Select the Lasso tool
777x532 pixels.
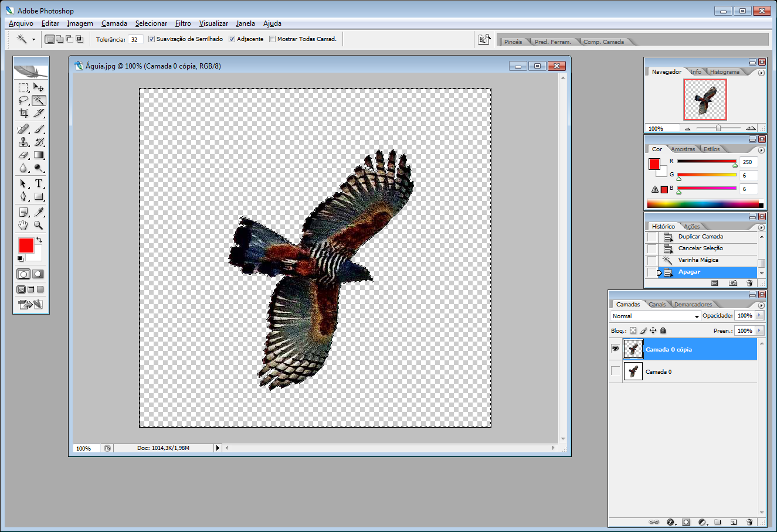23,100
